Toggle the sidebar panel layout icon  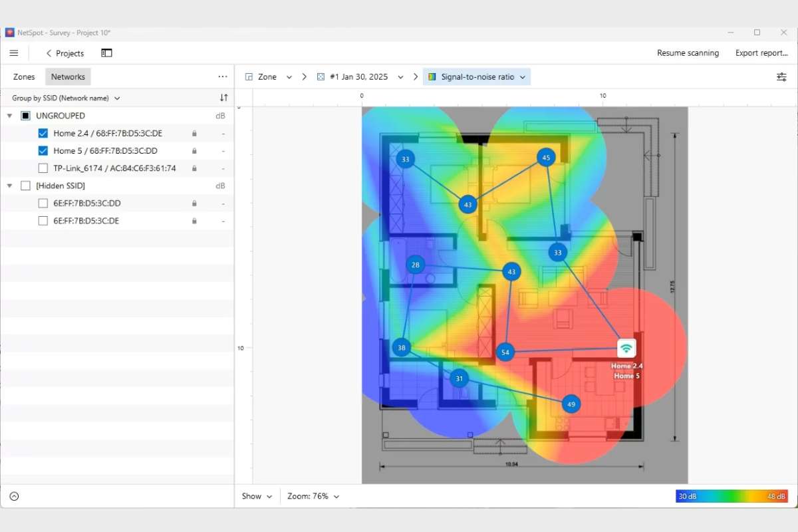(x=106, y=53)
